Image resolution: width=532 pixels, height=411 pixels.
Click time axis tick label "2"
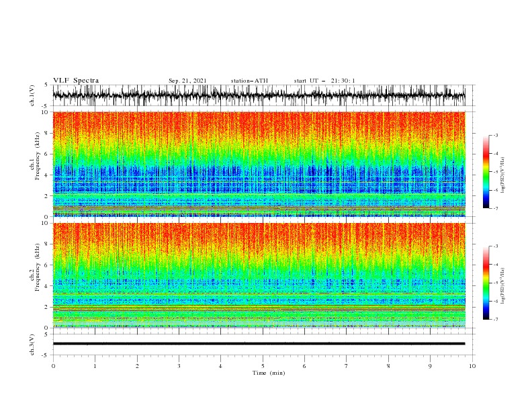(x=137, y=366)
